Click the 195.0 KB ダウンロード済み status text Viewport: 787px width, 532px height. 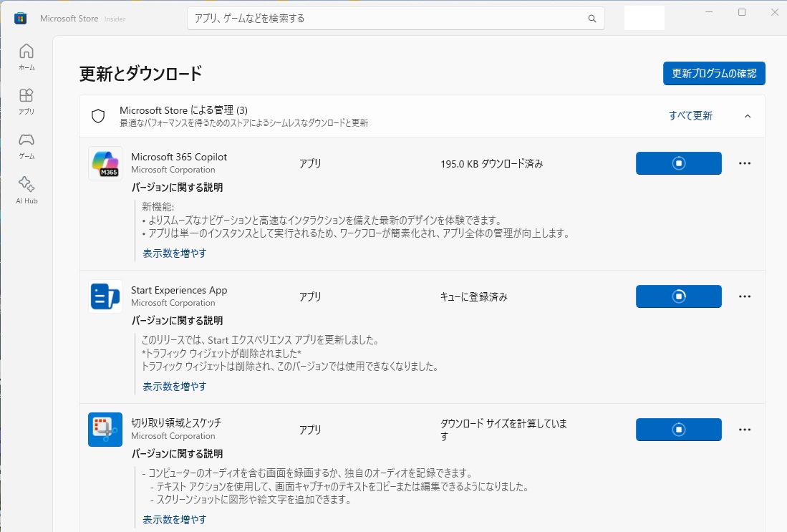(x=492, y=164)
